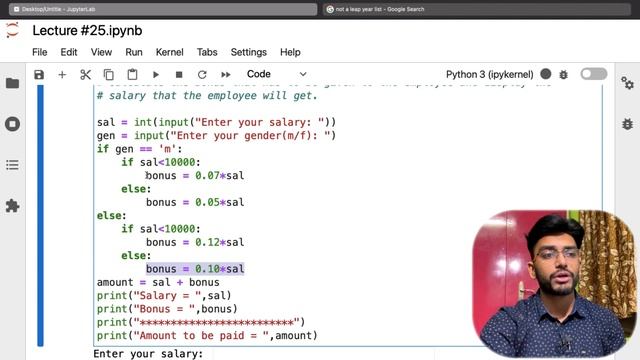Click the 'Enter your salary:' output prompt

pos(148,353)
